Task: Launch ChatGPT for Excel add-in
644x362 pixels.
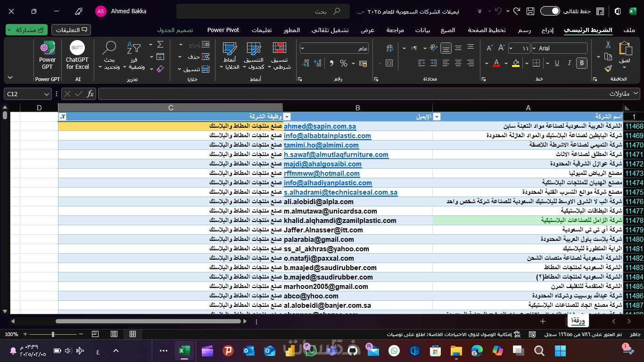Action: point(77,56)
